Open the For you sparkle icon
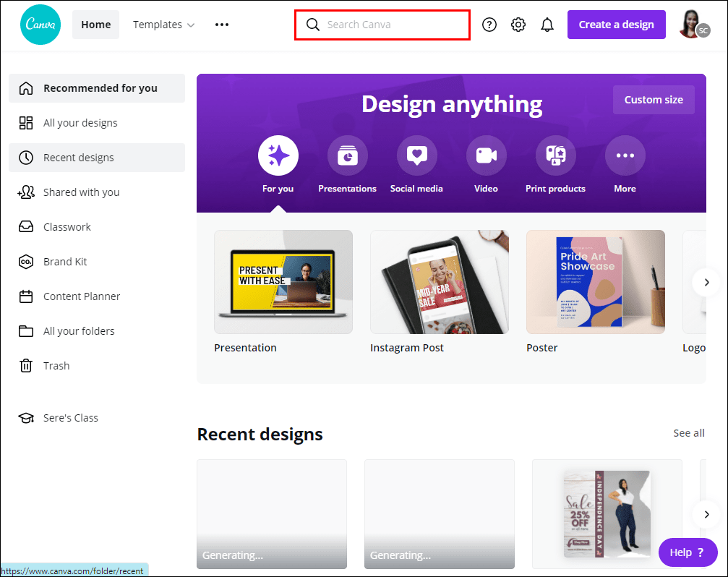The height and width of the screenshot is (577, 728). point(278,155)
